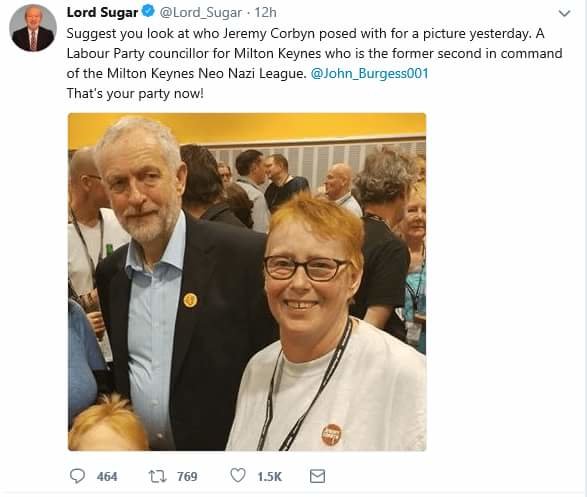Click the reply speech bubble icon
The width and height of the screenshot is (587, 497).
click(77, 476)
